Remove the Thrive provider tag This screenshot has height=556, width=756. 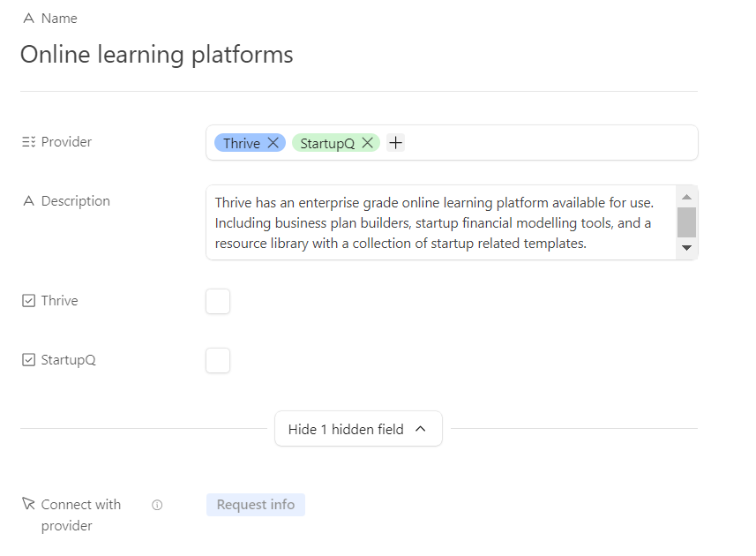(273, 143)
